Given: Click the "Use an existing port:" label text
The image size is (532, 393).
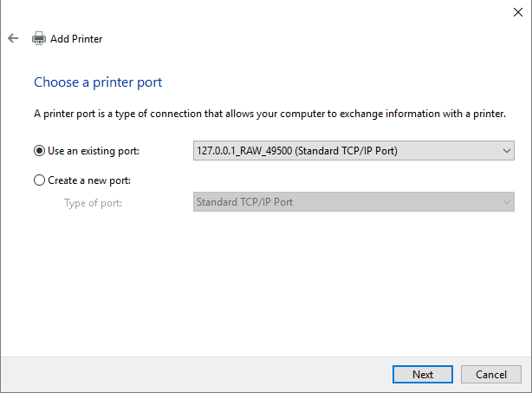Looking at the screenshot, I should [x=93, y=151].
